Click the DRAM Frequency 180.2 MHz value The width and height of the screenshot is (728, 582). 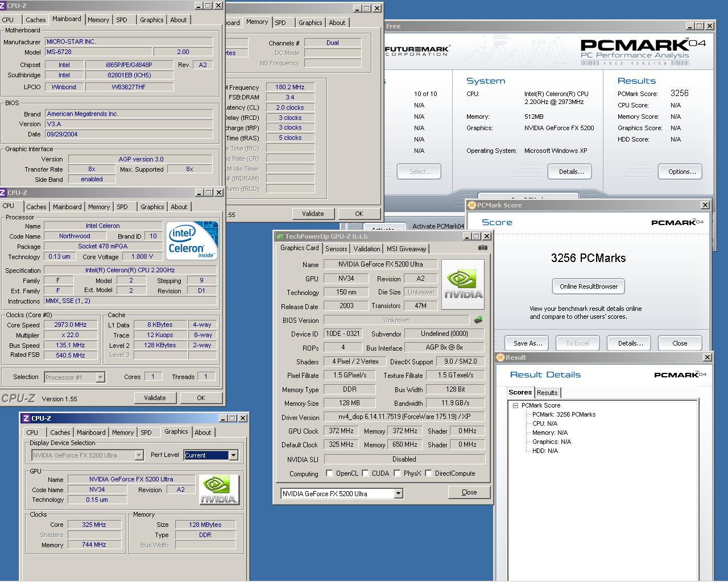[x=290, y=88]
